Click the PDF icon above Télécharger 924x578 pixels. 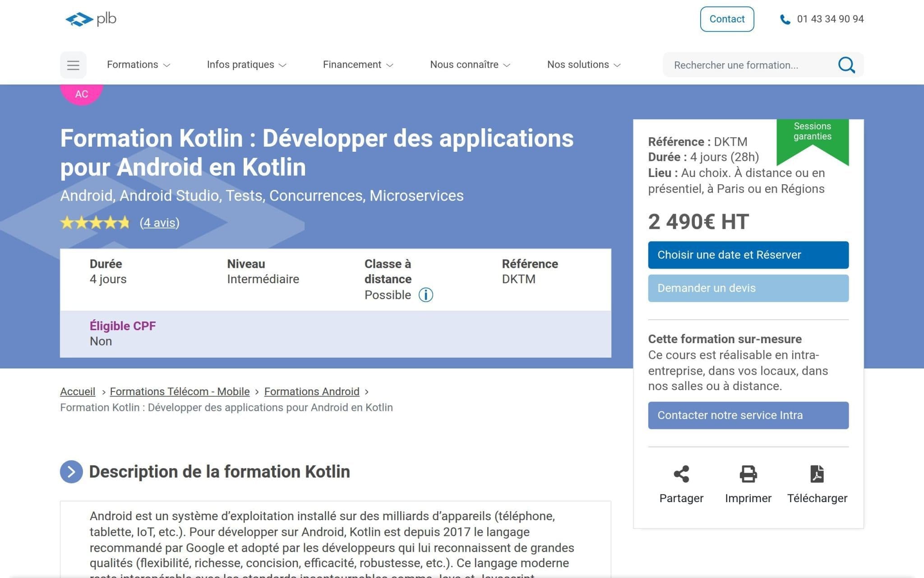click(817, 474)
